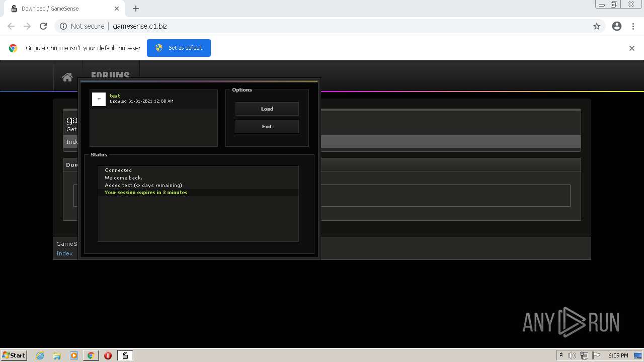Open the media player taskbar icon

click(74, 355)
